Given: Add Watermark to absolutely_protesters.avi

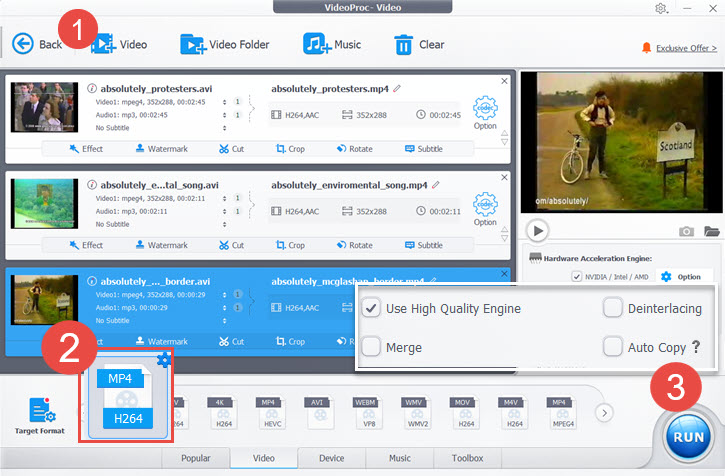Looking at the screenshot, I should tap(162, 148).
